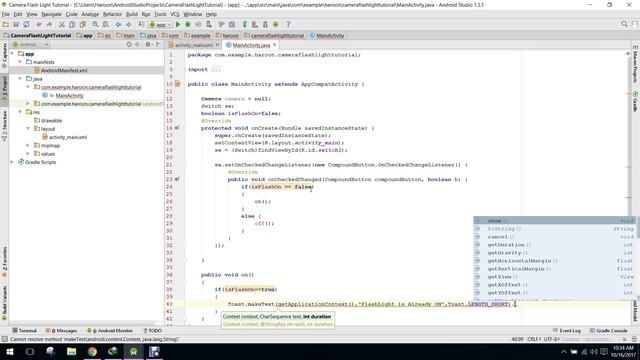This screenshot has height=360, width=640.
Task: Select MainActivity in project tree
Action: (x=69, y=96)
